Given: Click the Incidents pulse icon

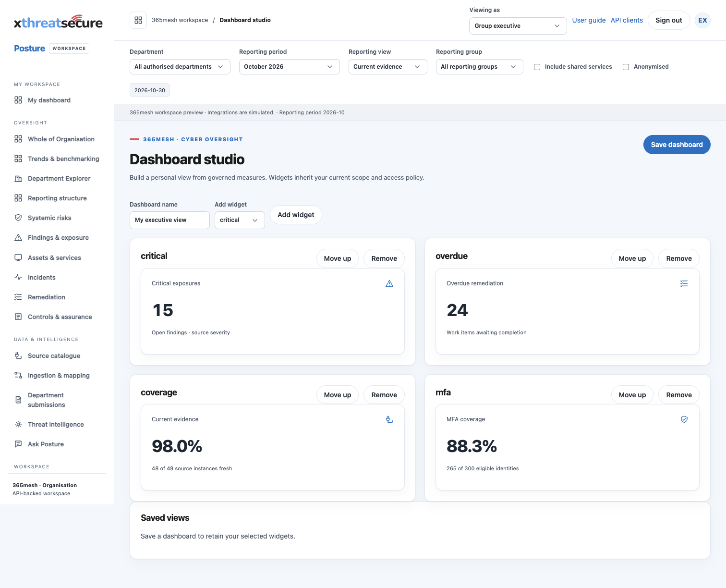Looking at the screenshot, I should (x=18, y=277).
